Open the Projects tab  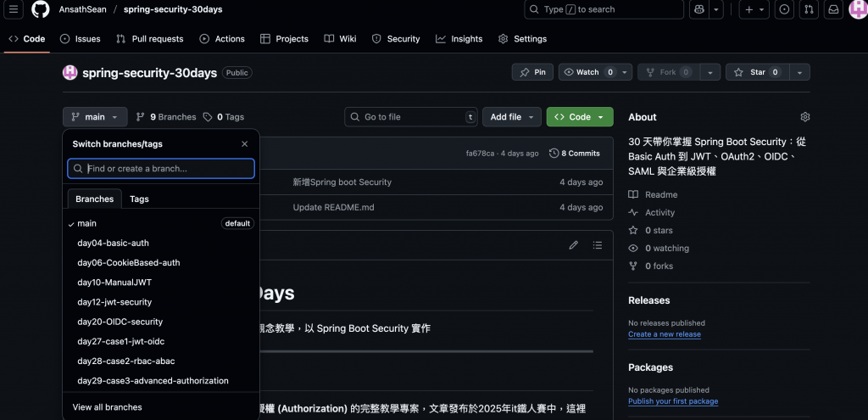point(284,39)
